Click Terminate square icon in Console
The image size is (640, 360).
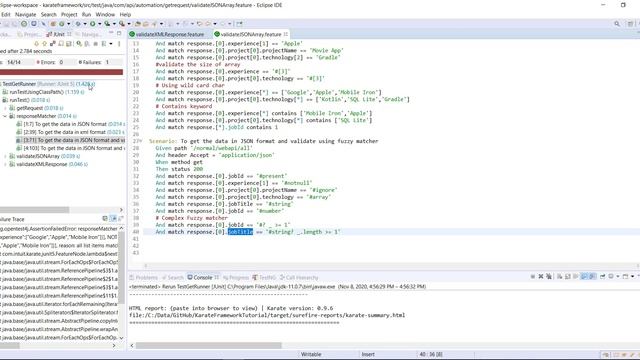coord(533,276)
